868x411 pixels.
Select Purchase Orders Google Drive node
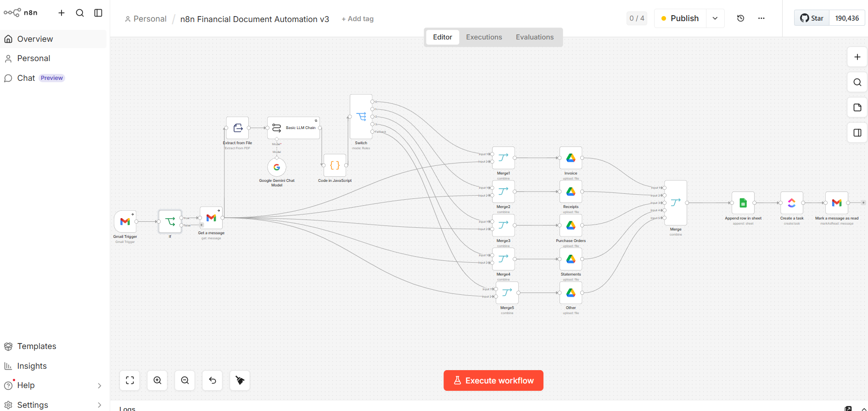click(571, 225)
